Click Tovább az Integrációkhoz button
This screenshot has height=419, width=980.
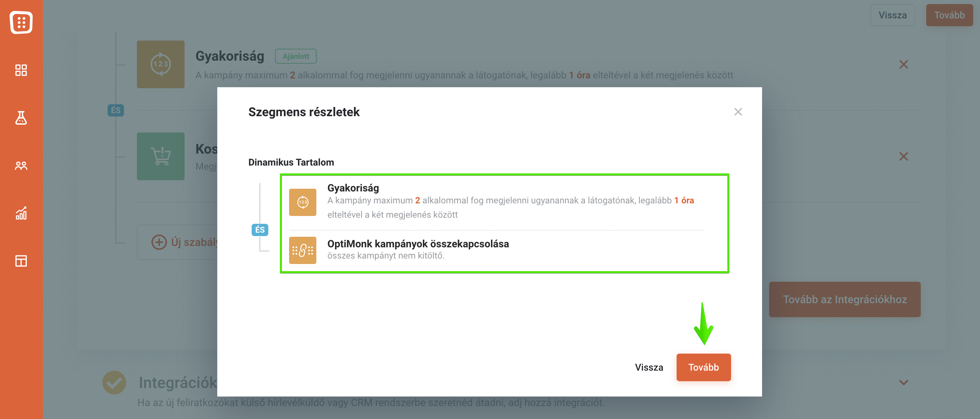click(844, 299)
